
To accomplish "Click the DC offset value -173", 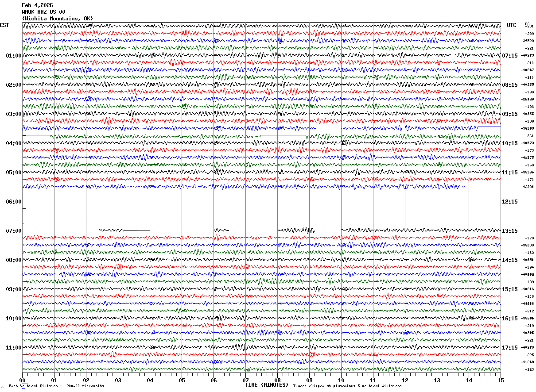I will pos(529,150).
